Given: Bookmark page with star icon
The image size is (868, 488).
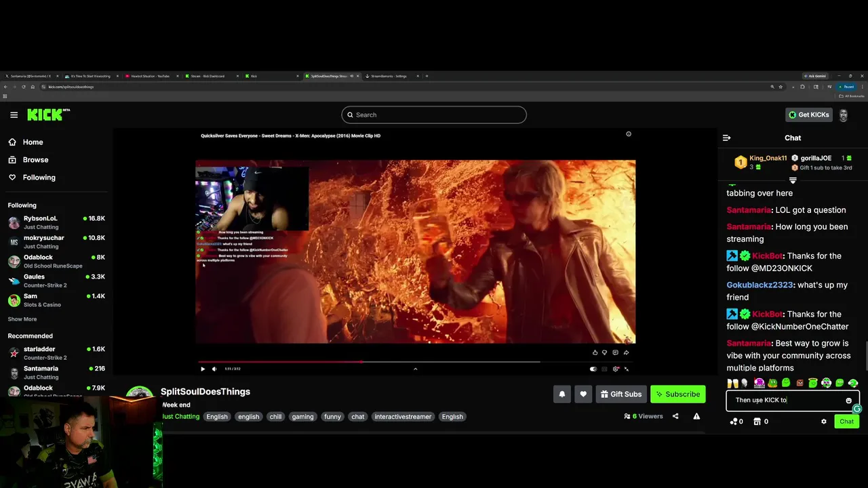Looking at the screenshot, I should pyautogui.click(x=781, y=87).
